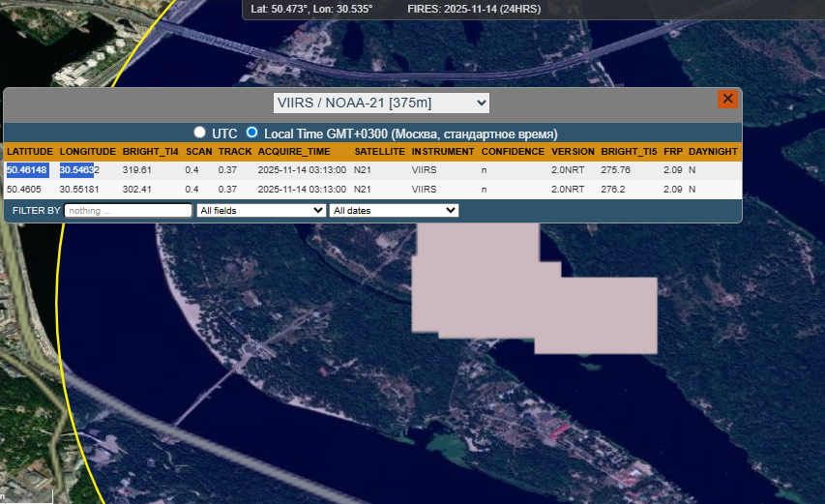Screen dimensions: 825x504
Task: Select the UTC time radio button
Action: pyautogui.click(x=200, y=133)
